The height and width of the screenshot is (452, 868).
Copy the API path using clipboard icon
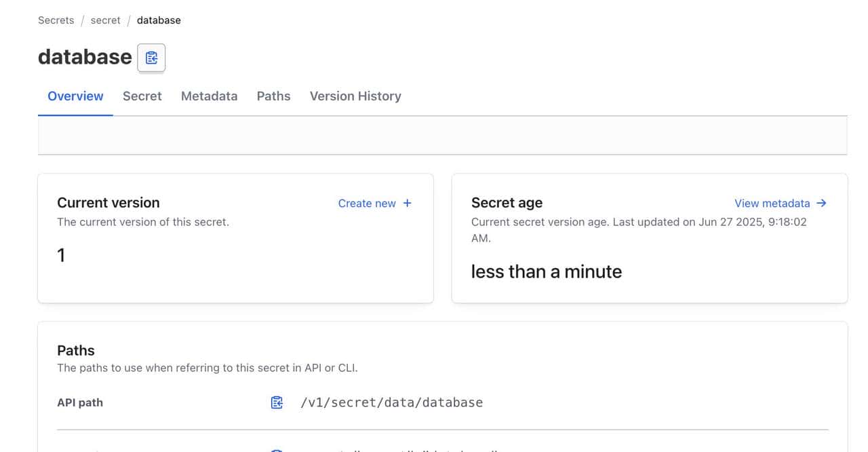[x=277, y=402]
